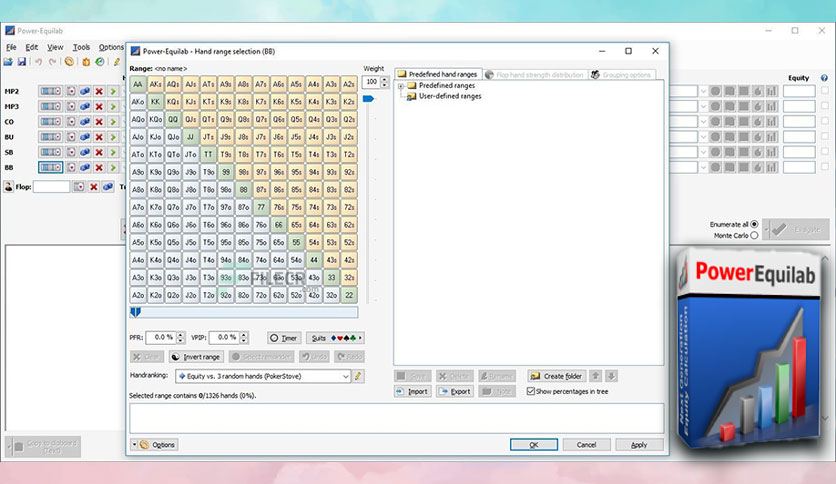836x484 pixels.
Task: Open the Tools menu
Action: (81, 47)
